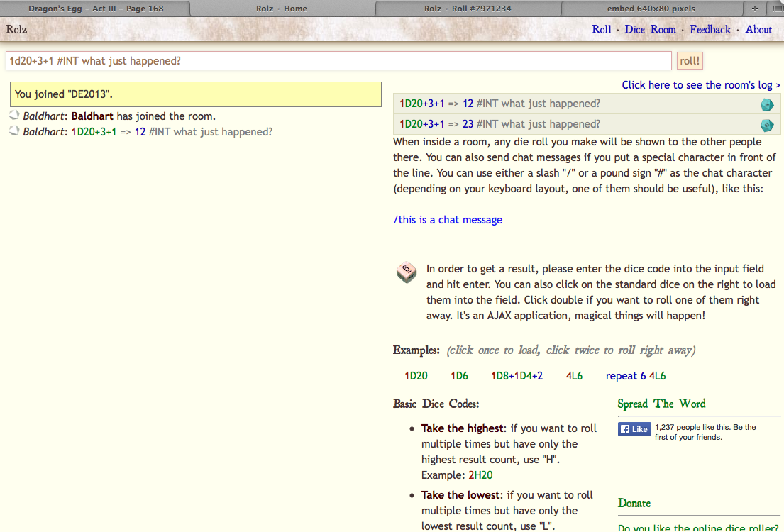Select the pink die icon next to the instructions
784x532 pixels.
coord(406,272)
